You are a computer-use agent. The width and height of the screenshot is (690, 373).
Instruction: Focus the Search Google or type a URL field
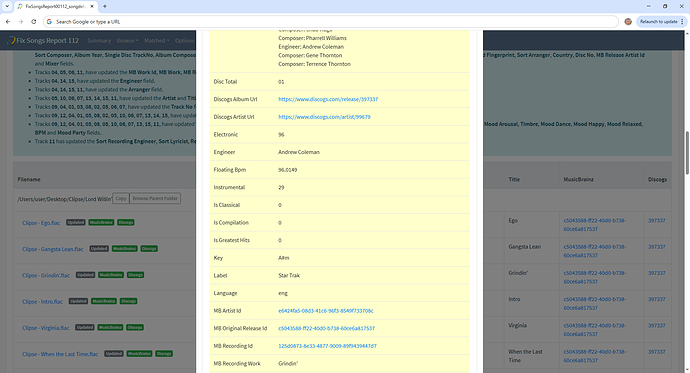330,22
